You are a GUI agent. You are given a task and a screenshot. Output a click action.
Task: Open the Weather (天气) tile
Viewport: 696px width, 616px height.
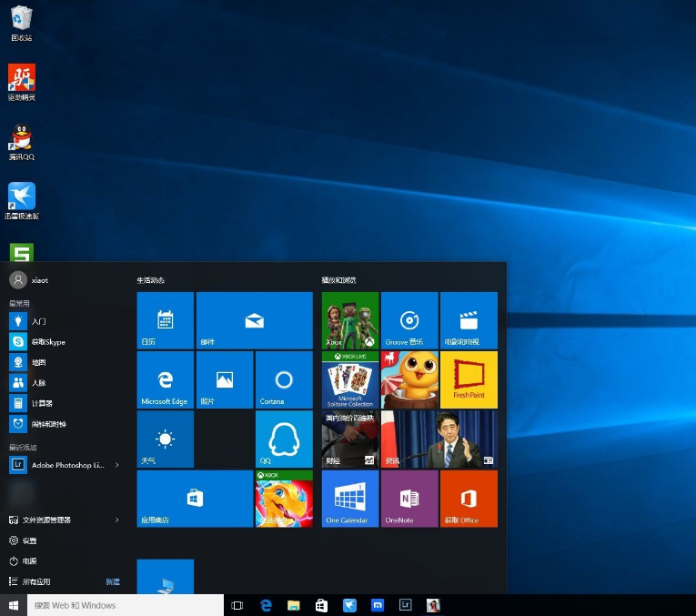coord(165,439)
